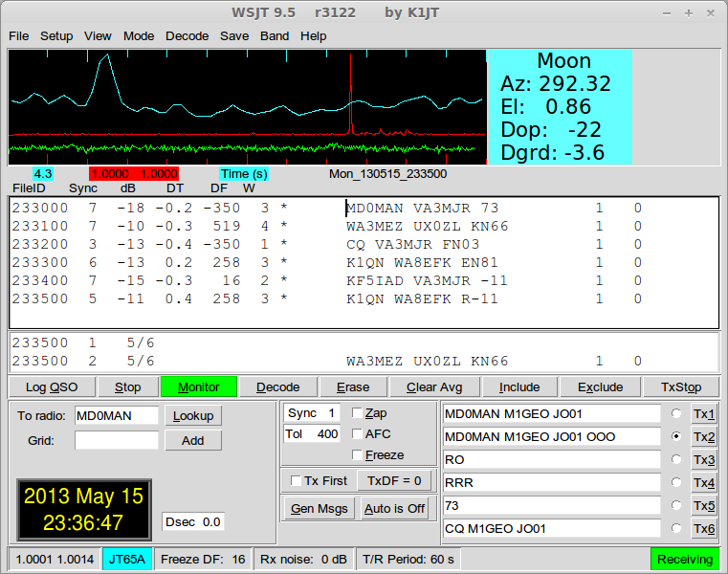Click the TxDF = 0 button
Viewport: 728px width, 574px height.
click(x=394, y=480)
